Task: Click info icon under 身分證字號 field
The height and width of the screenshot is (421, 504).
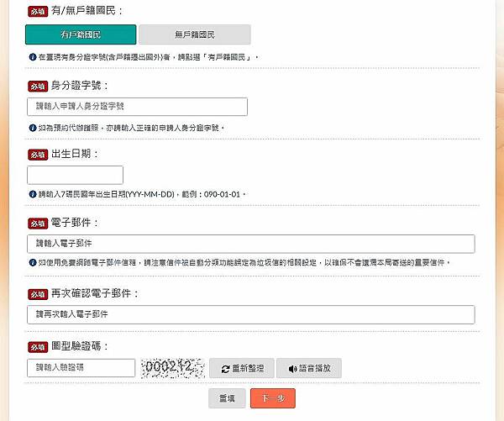Action: click(x=32, y=128)
